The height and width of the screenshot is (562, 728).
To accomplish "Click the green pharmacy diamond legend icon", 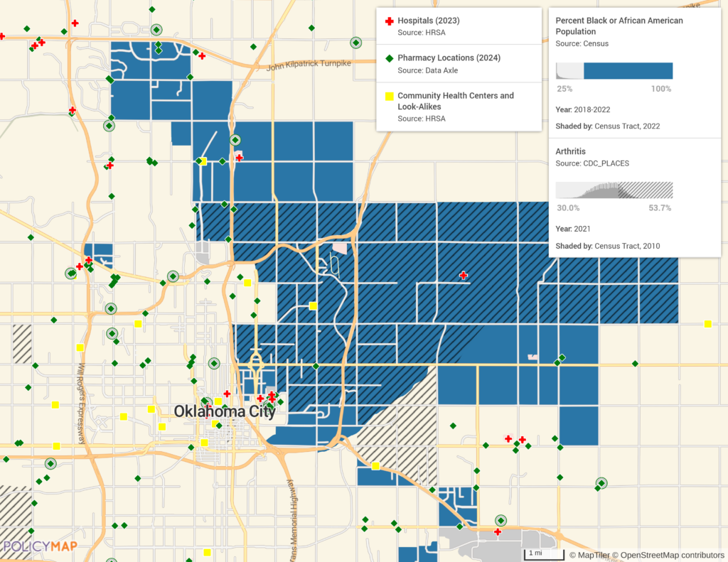I will (x=388, y=58).
